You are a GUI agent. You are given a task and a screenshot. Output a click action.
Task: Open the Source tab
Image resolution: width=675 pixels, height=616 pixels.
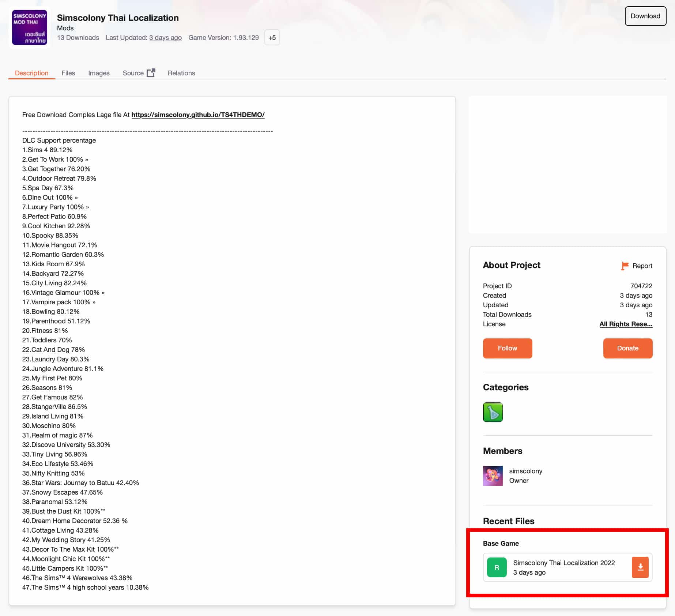(x=133, y=73)
